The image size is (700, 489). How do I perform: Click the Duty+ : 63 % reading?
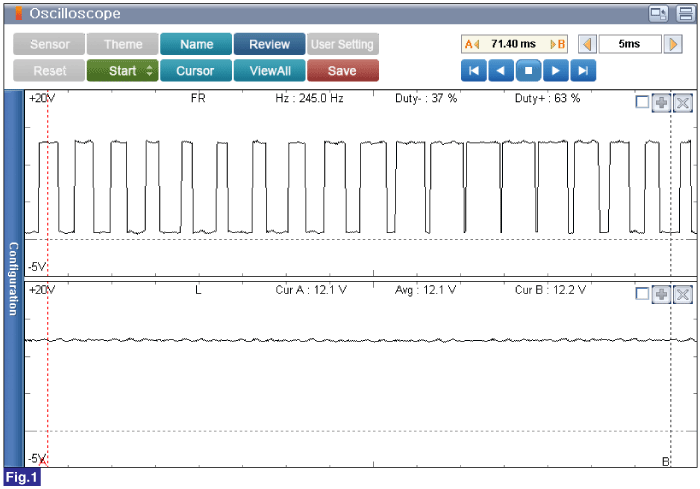coord(547,98)
